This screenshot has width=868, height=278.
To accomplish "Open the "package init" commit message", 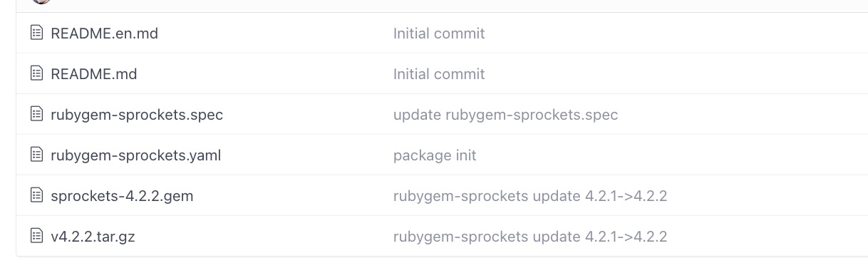I will click(x=435, y=155).
